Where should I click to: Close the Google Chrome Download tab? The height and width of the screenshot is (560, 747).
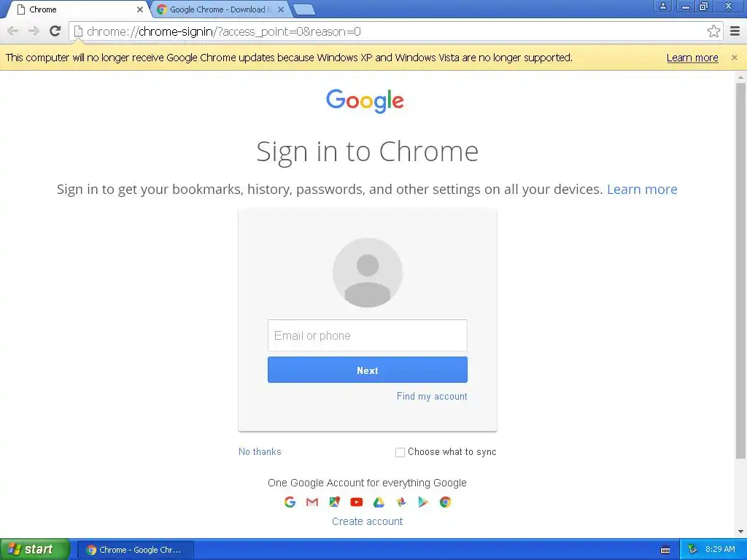pyautogui.click(x=281, y=9)
